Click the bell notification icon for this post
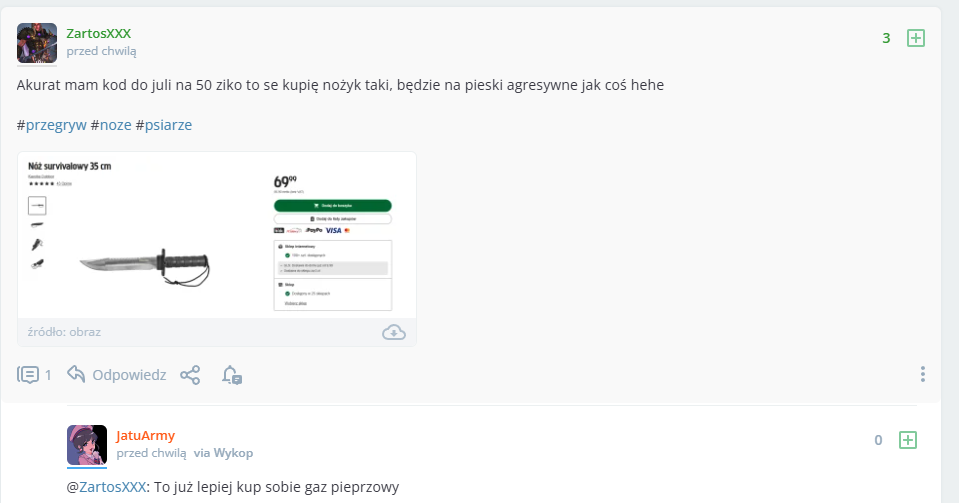The height and width of the screenshot is (503, 959). [x=232, y=375]
